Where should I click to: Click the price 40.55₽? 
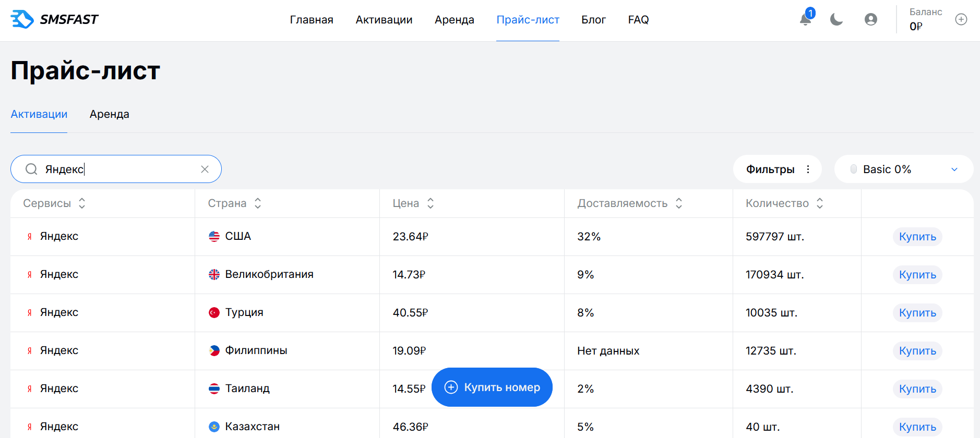coord(410,313)
